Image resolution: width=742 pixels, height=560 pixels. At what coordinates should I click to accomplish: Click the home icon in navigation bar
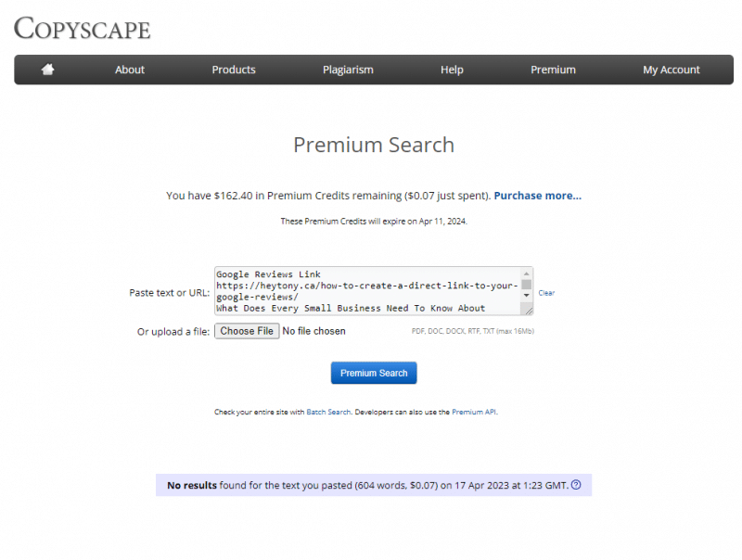coord(48,70)
